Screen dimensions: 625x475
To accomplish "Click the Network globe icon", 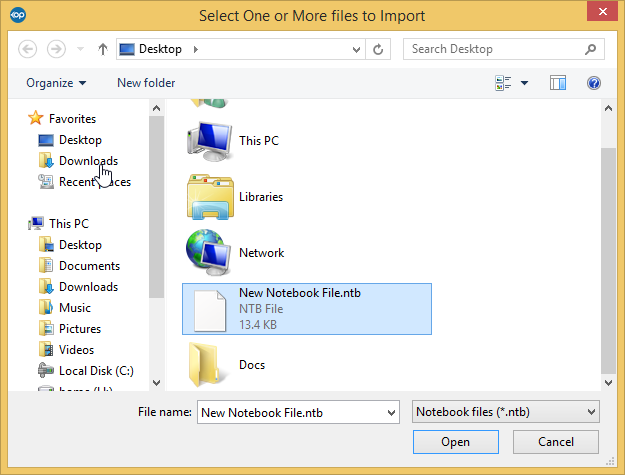I will click(208, 253).
